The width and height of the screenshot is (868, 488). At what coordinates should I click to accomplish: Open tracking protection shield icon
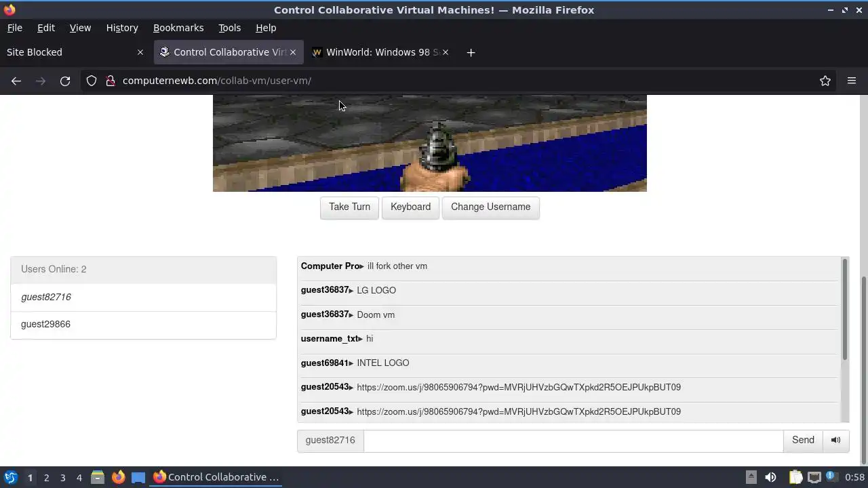[92, 81]
